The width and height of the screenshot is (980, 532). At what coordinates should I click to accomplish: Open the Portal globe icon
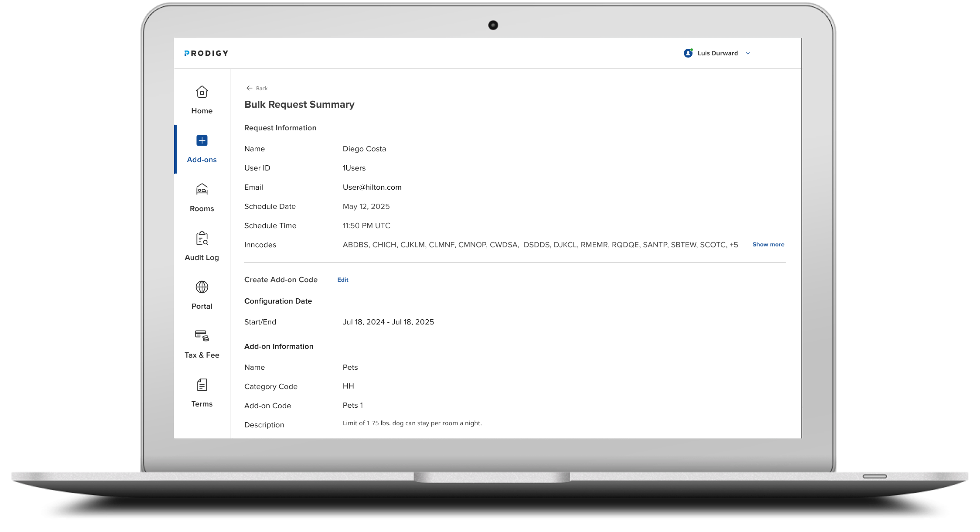(x=202, y=287)
